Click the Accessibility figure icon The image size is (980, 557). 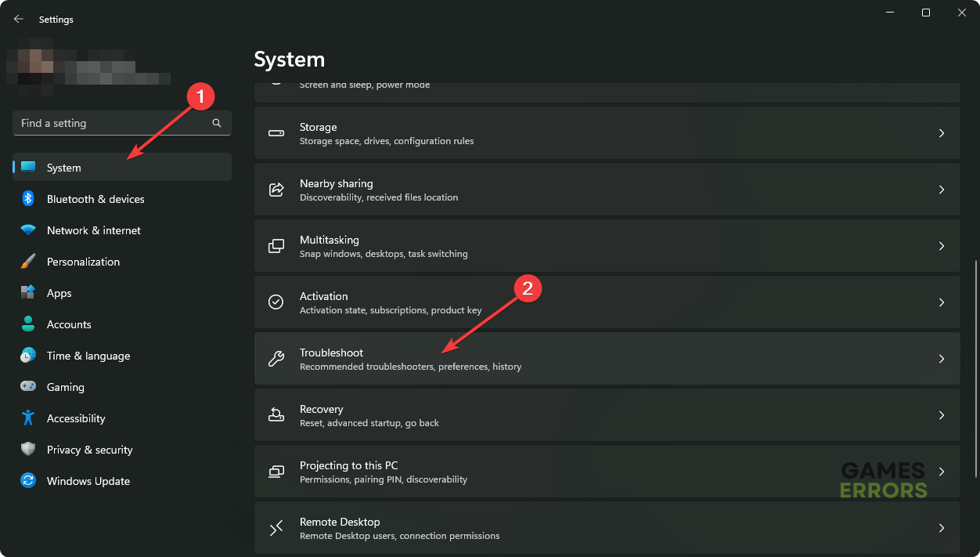coord(28,418)
